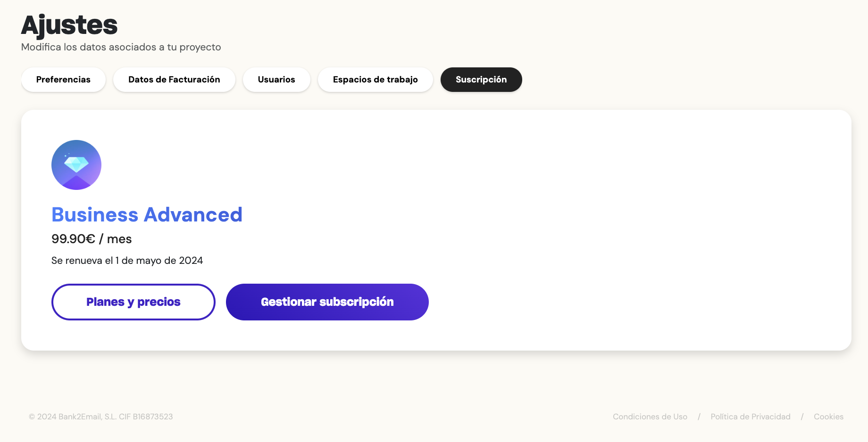Click the 99.90€ / mes price text
The height and width of the screenshot is (442, 868).
coord(92,239)
